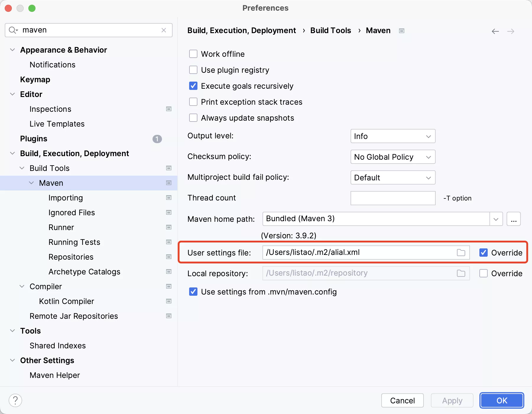Viewport: 532px width, 414px height.
Task: Click the project settings icon beside Archetype Catalogs
Action: (169, 271)
